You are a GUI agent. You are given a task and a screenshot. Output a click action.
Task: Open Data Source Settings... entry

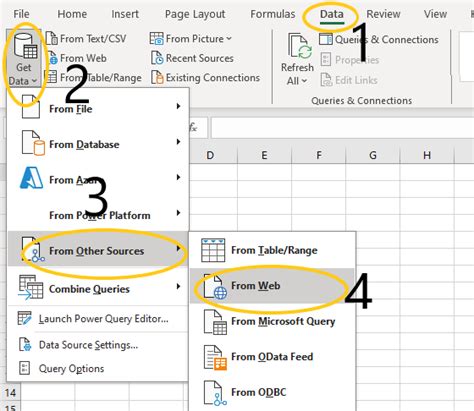[x=98, y=345]
